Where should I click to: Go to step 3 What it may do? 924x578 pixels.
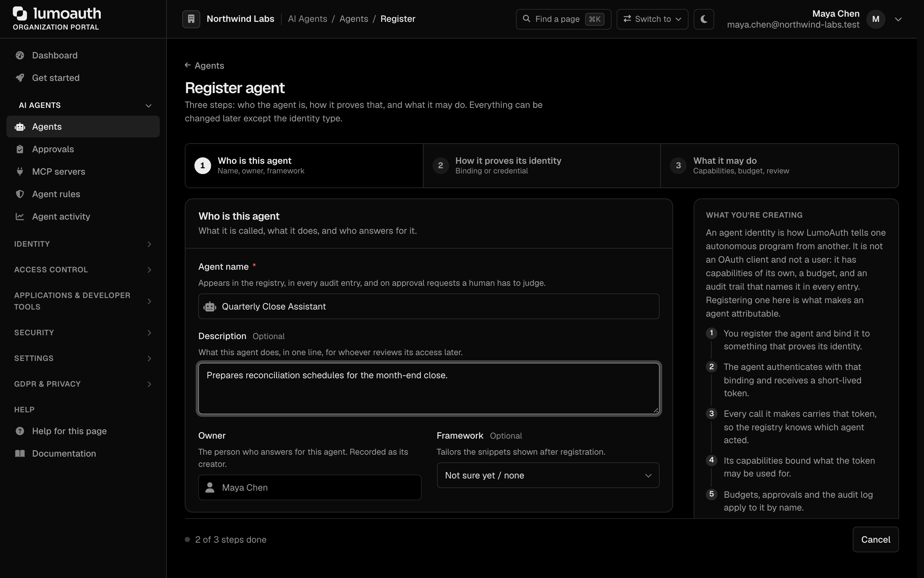[779, 165]
